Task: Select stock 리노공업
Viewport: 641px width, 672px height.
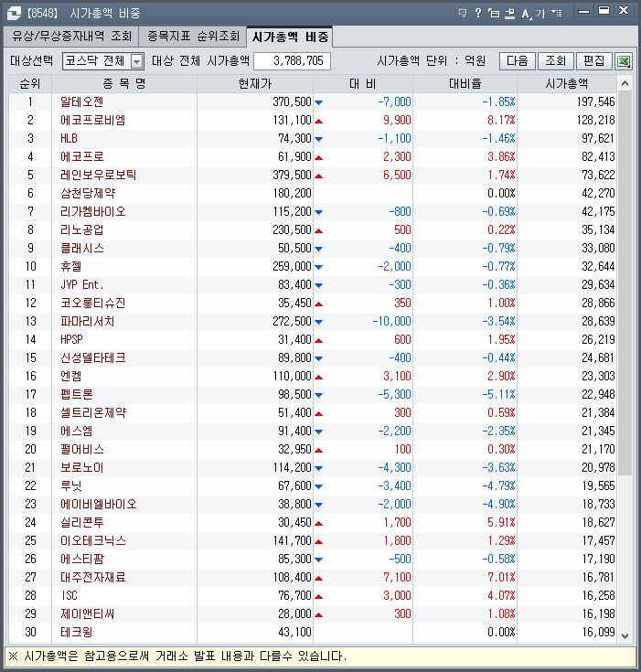Action: (82, 229)
